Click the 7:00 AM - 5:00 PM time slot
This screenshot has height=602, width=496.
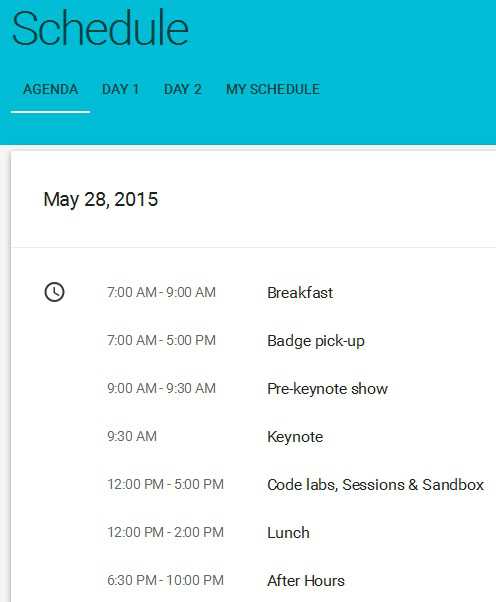tap(162, 341)
